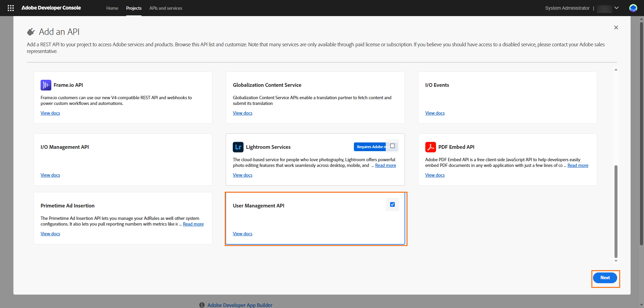Read more about Primetime Ad Insertion
Screen dimensions: 644x308
pos(193,224)
